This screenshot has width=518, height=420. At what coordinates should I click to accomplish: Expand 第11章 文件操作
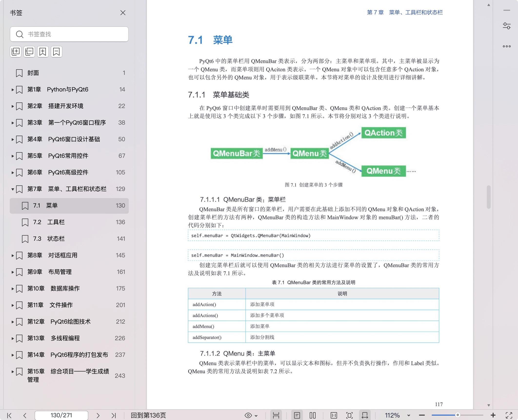tap(12, 305)
